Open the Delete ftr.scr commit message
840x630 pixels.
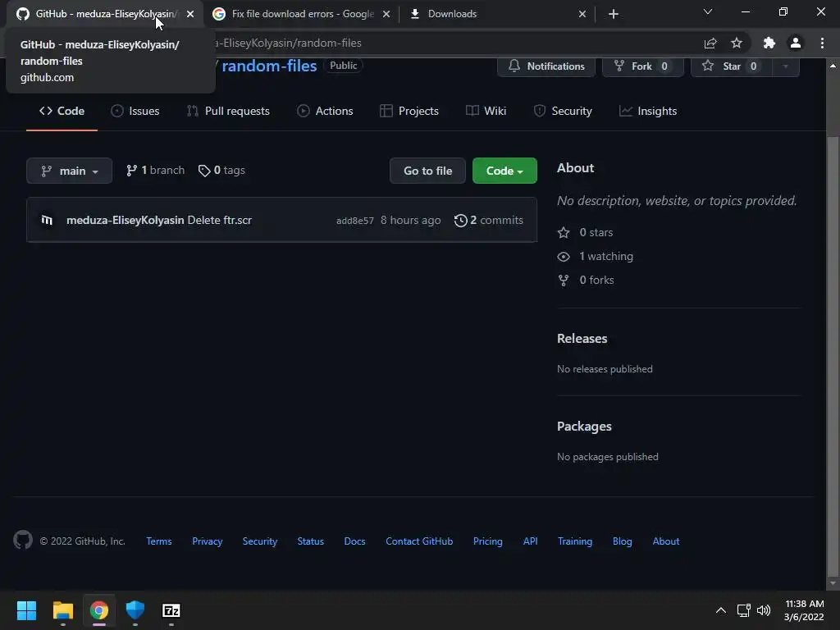point(220,220)
